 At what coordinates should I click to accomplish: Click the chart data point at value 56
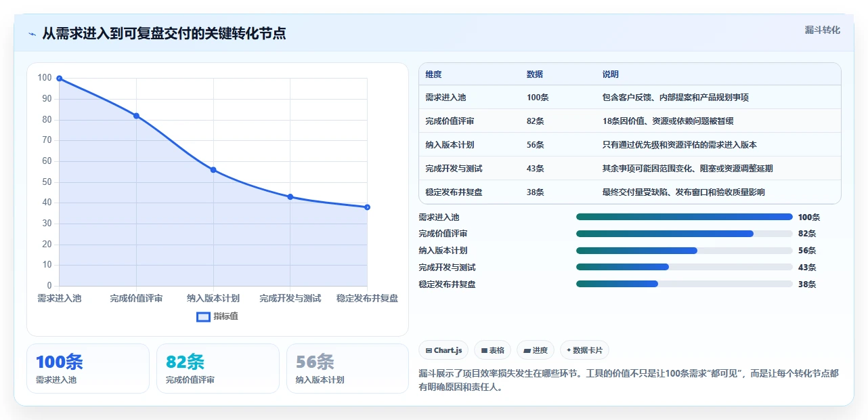click(x=213, y=170)
